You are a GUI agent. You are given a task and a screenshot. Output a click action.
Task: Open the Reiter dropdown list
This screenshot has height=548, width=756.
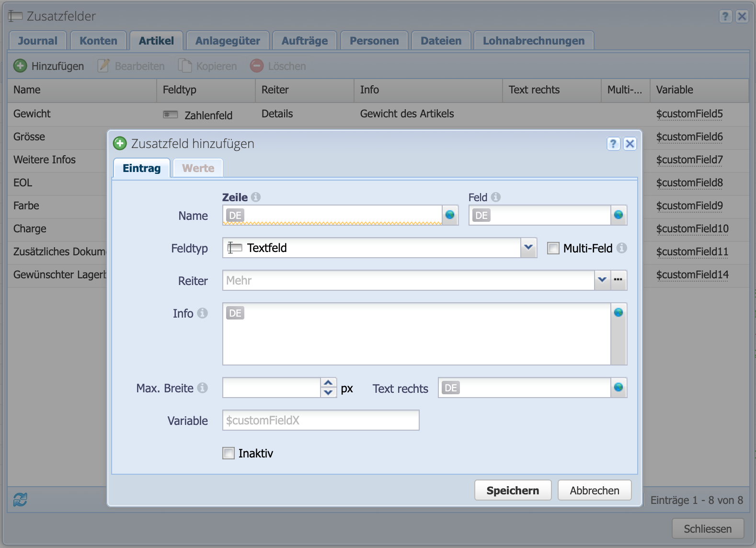(x=602, y=280)
